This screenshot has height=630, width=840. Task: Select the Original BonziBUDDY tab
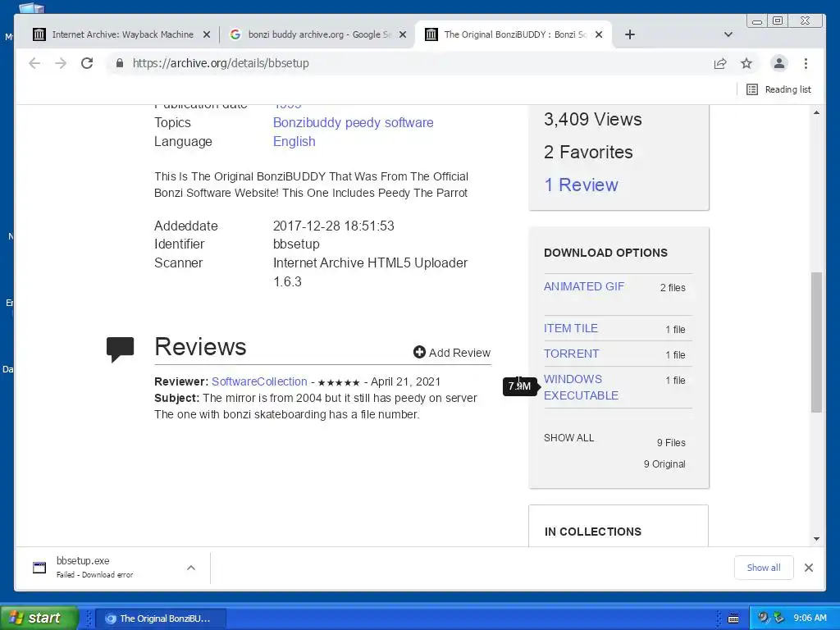(x=514, y=34)
